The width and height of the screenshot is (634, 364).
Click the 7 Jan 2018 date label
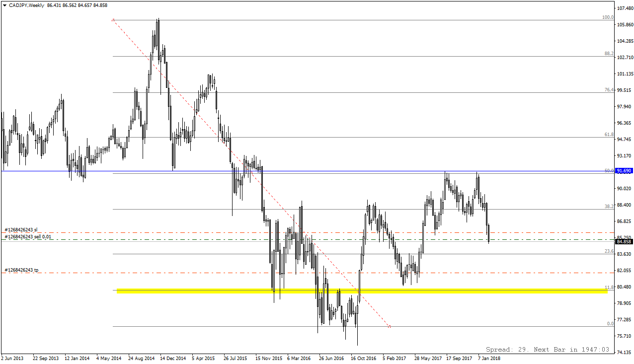click(489, 358)
